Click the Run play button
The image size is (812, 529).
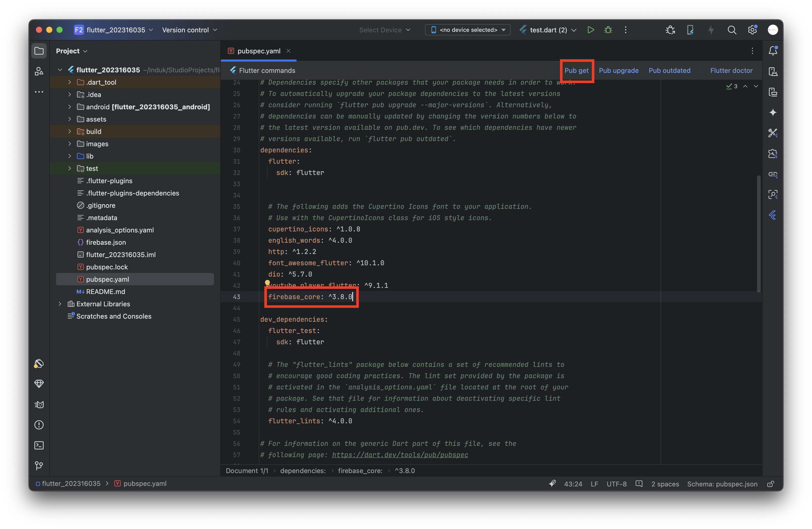point(591,30)
